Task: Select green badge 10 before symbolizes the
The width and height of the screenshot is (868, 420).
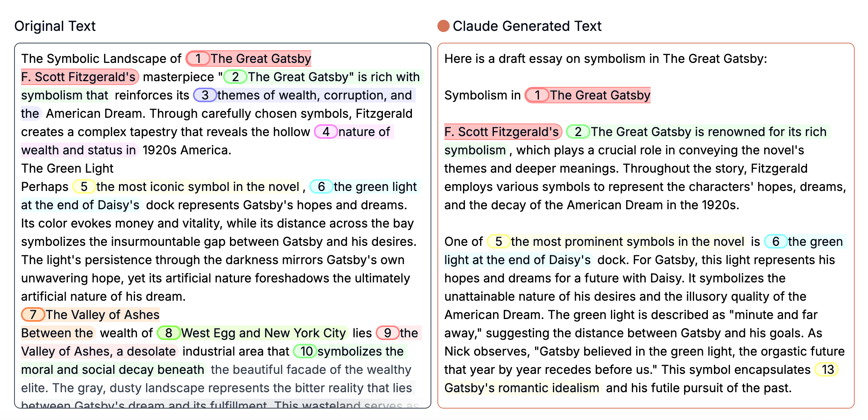Action: pos(305,351)
